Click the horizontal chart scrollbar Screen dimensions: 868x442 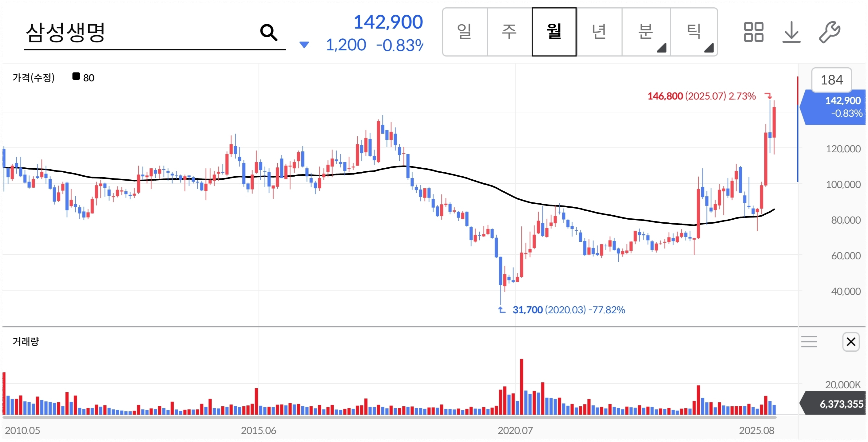click(389, 417)
